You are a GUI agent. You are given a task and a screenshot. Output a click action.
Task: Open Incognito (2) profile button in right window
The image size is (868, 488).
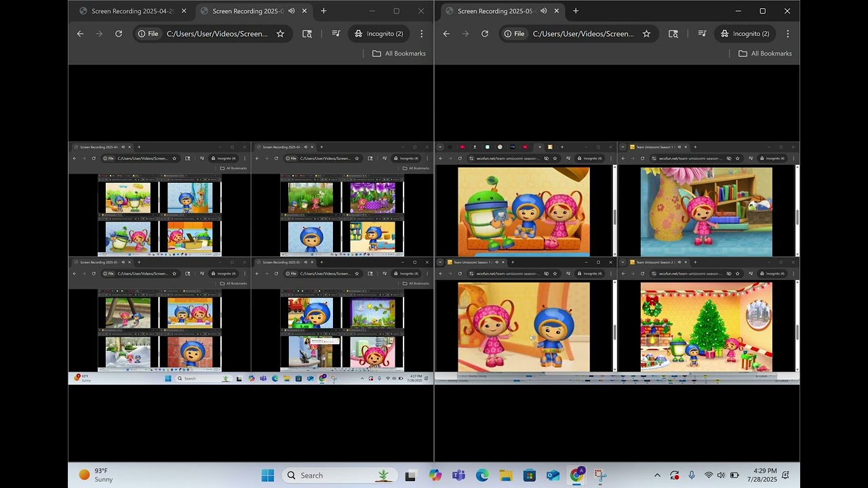click(x=745, y=34)
